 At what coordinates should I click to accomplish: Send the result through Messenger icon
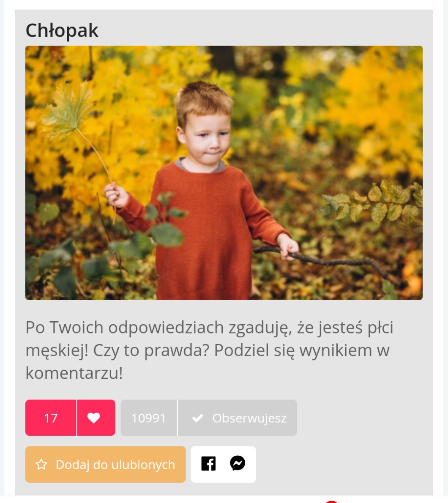tap(238, 463)
